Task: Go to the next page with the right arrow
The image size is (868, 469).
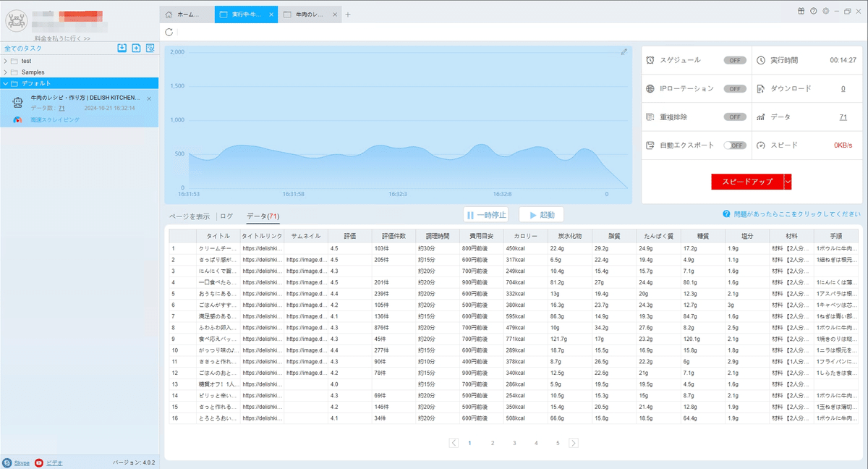Action: (x=574, y=443)
